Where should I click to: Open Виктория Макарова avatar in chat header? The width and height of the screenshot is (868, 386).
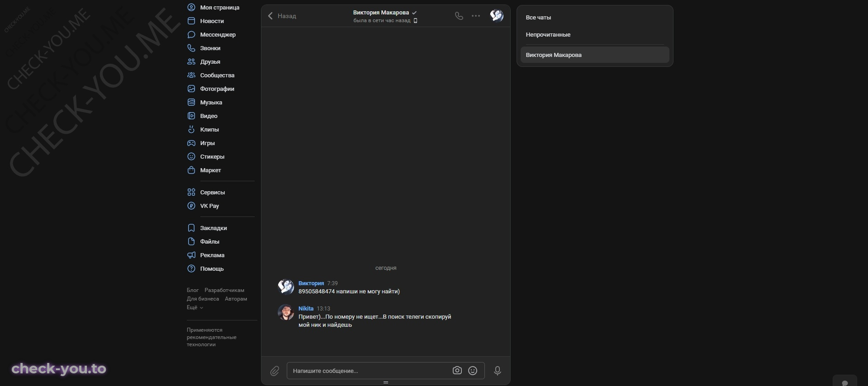pyautogui.click(x=497, y=16)
